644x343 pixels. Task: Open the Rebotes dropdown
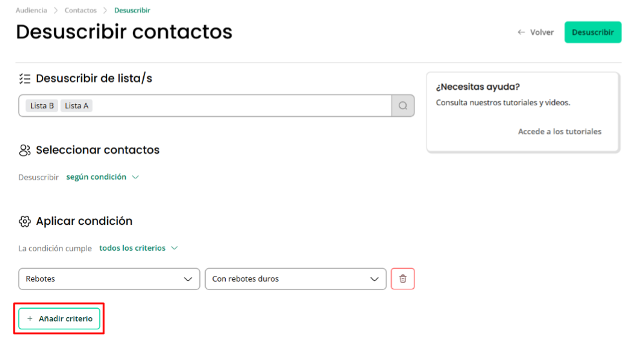pyautogui.click(x=109, y=279)
